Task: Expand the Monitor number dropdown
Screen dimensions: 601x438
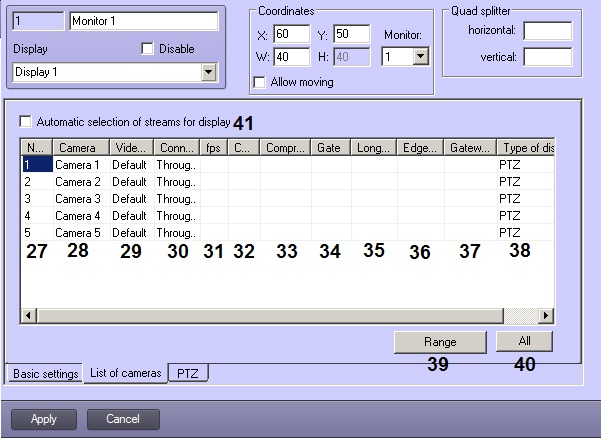Action: click(420, 58)
